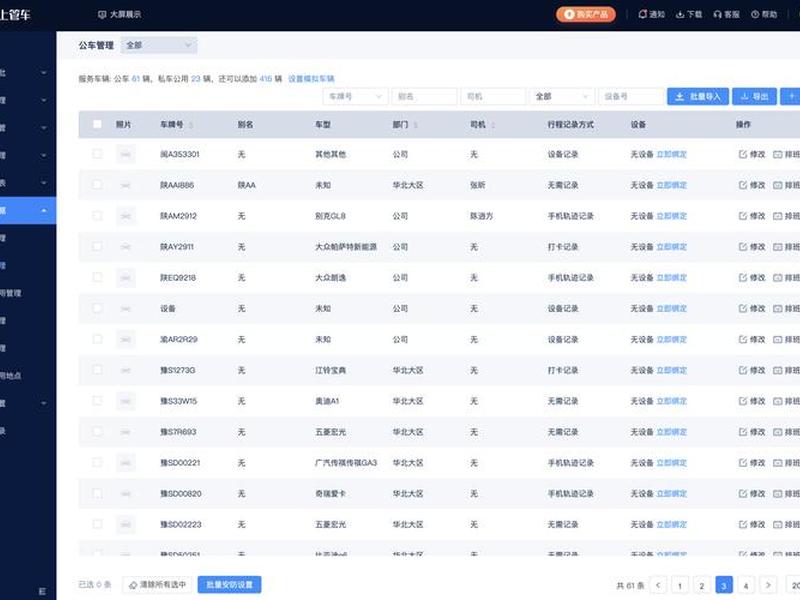Toggle the select-all checkbox in the table header
Image resolution: width=800 pixels, height=600 pixels.
pyautogui.click(x=97, y=124)
